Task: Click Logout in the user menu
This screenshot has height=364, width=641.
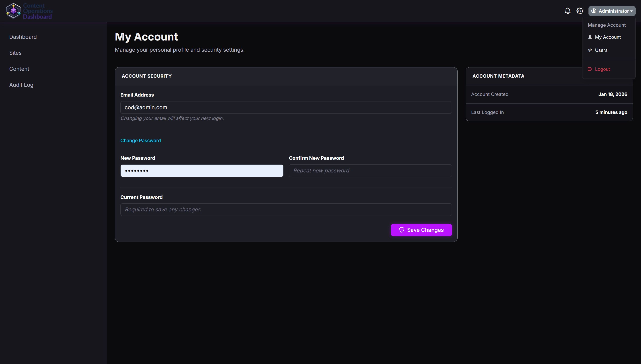Action: point(602,69)
